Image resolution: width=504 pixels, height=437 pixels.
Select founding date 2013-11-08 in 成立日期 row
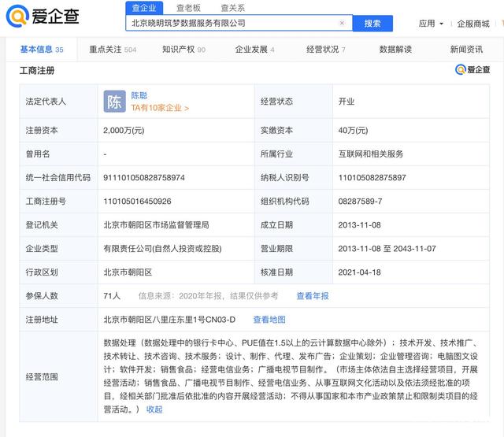tap(359, 224)
